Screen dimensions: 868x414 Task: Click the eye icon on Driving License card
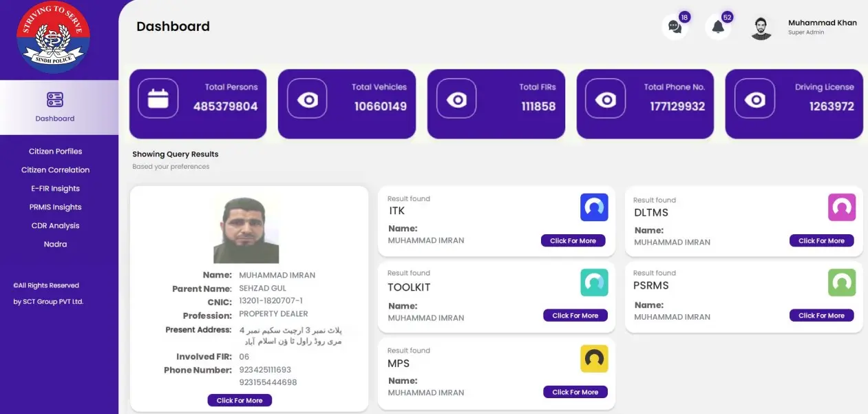pos(754,99)
